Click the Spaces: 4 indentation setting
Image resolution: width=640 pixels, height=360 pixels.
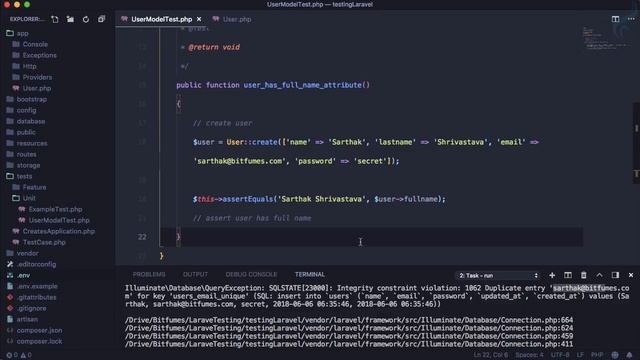(529, 355)
